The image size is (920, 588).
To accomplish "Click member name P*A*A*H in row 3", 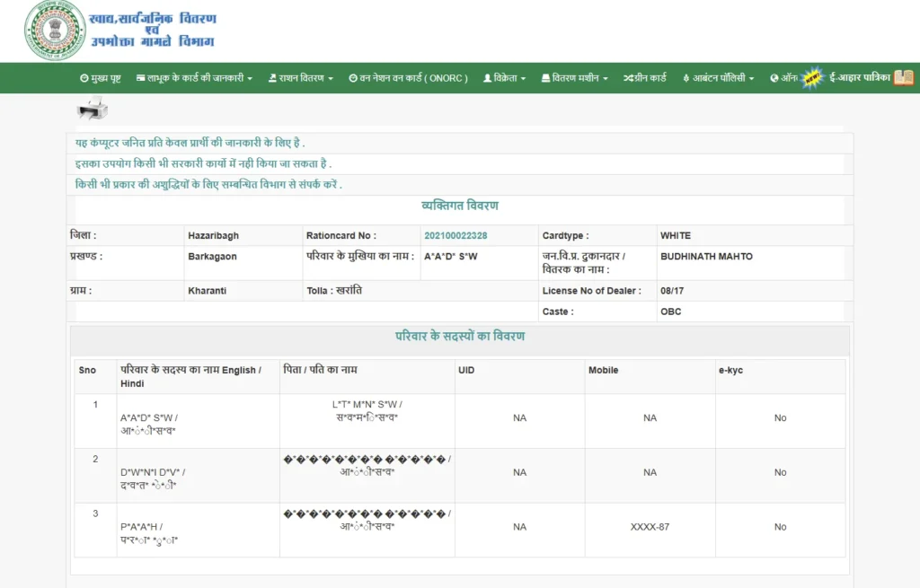I will (141, 527).
